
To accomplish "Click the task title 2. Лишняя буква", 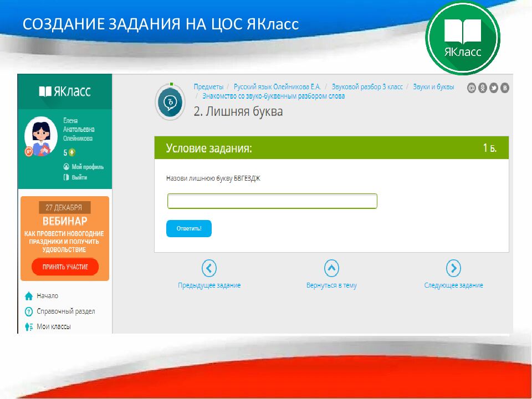I will point(238,111).
